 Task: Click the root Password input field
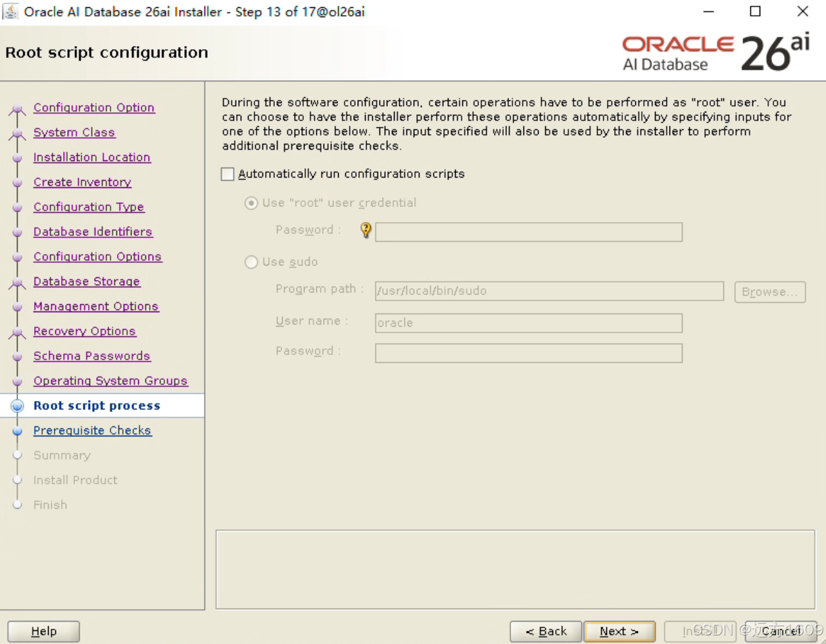pyautogui.click(x=529, y=232)
